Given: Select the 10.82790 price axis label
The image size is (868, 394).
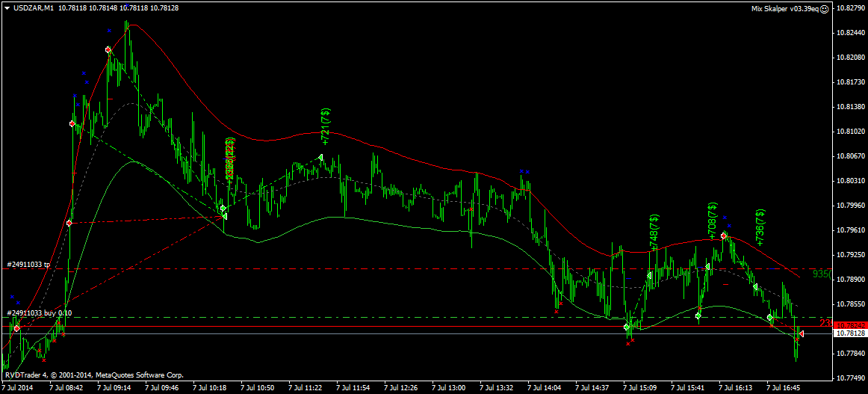Looking at the screenshot, I should pos(849,8).
